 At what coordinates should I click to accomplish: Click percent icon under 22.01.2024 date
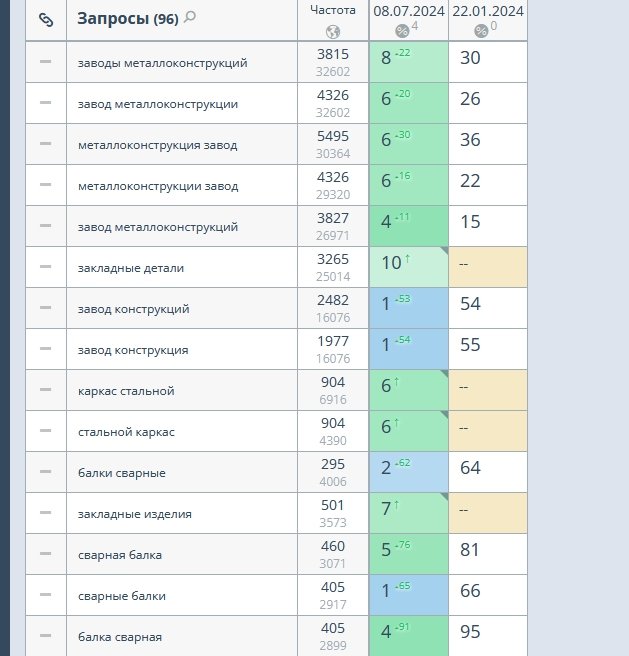481,31
